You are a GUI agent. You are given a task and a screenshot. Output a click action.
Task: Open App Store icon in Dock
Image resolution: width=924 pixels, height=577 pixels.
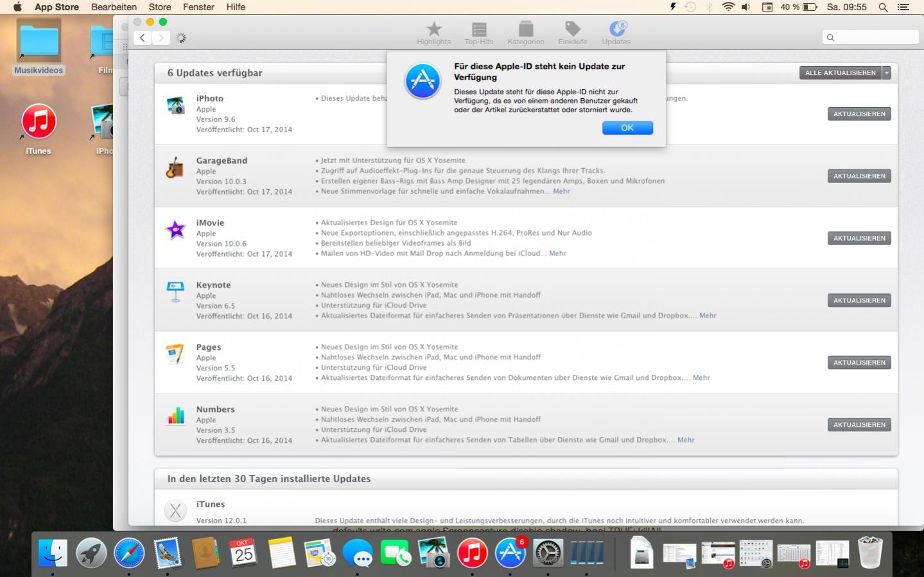[510, 552]
